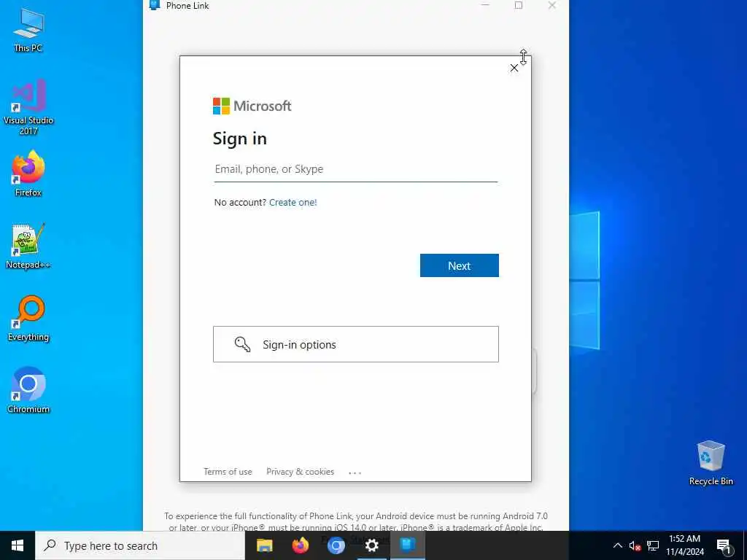Click the Microsoft logo in the dialog
This screenshot has height=560, width=747.
(252, 106)
